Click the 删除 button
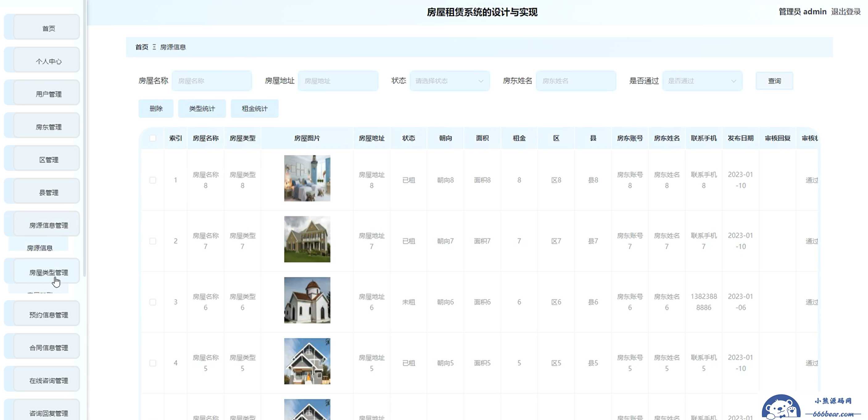Image resolution: width=868 pixels, height=420 pixels. pyautogui.click(x=156, y=108)
